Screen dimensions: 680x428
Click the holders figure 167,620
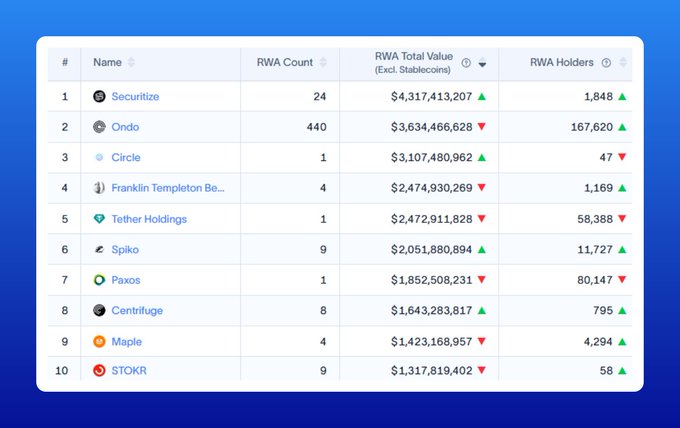[x=592, y=127]
